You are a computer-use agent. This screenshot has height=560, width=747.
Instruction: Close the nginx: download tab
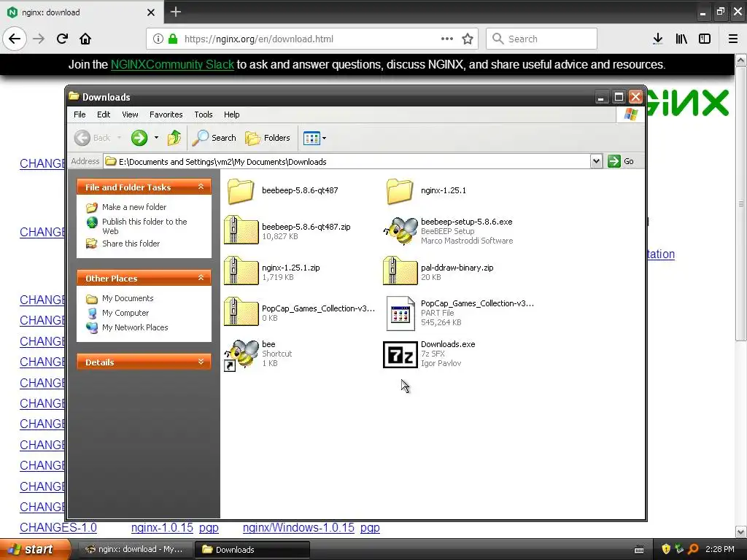pyautogui.click(x=151, y=12)
